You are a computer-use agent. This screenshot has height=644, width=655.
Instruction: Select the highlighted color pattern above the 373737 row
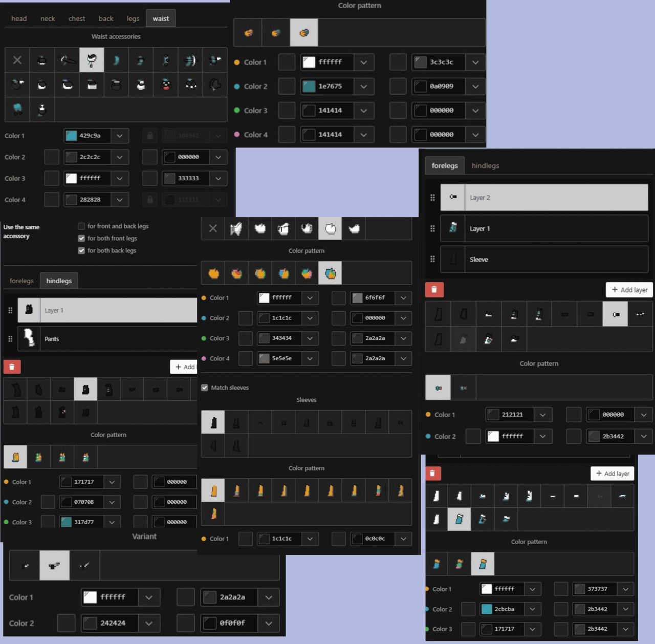click(x=483, y=564)
